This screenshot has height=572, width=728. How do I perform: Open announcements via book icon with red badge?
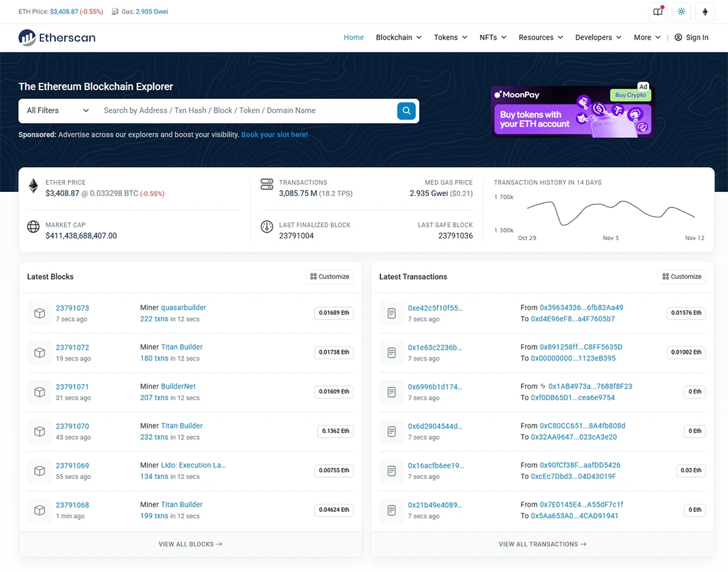(657, 11)
